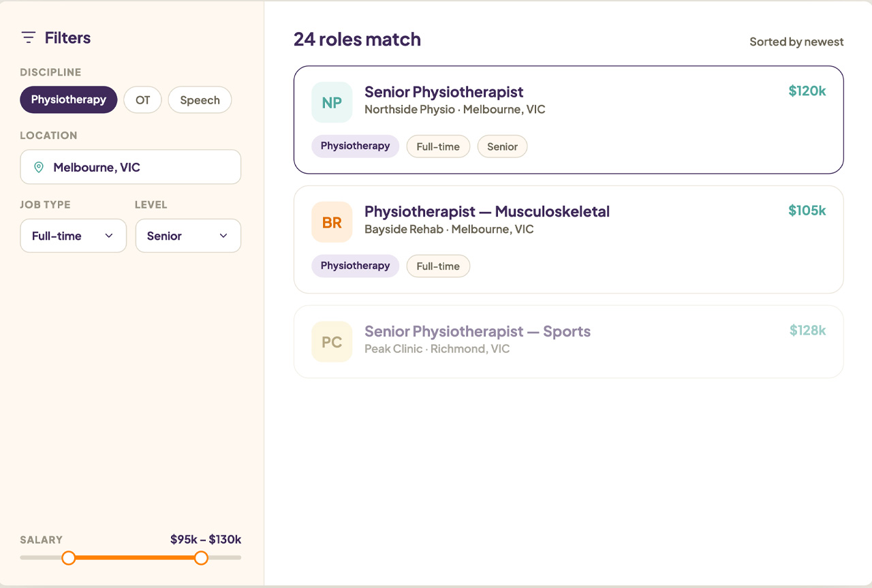Click the location pin icon
Screen dimensions: 872x588
click(x=39, y=167)
